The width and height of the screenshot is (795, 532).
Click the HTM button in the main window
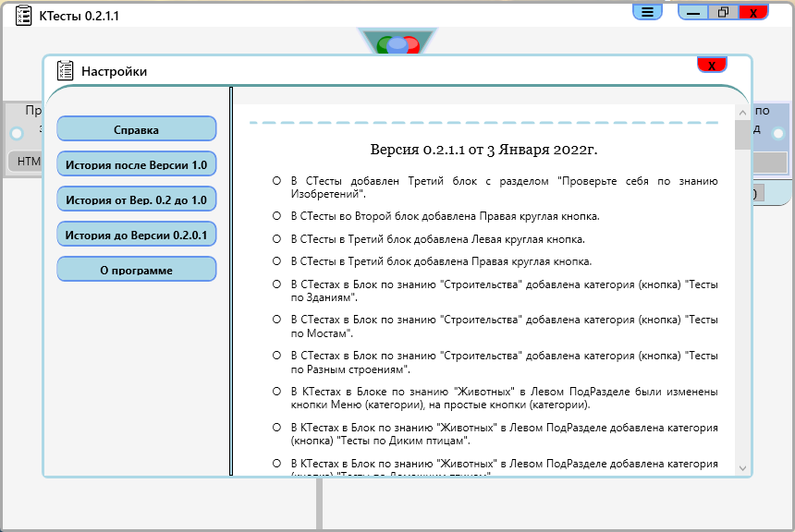[x=25, y=162]
